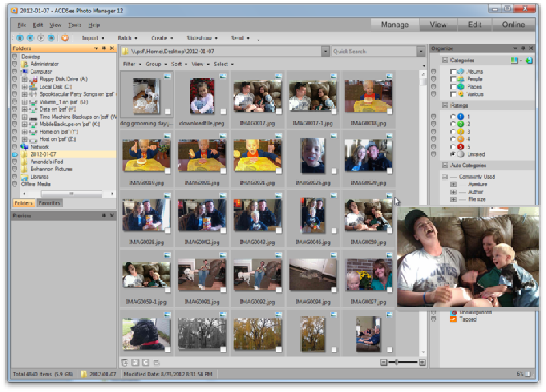Switch to Online mode button
This screenshot has width=546, height=392.
point(514,25)
